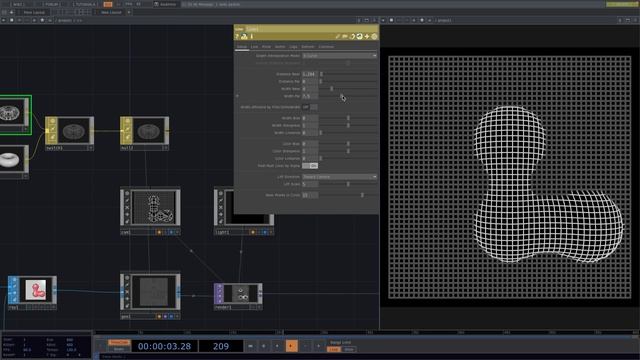Click the plus icon beside the first layout tab
Screen dimensions: 640x360
click(11, 12)
